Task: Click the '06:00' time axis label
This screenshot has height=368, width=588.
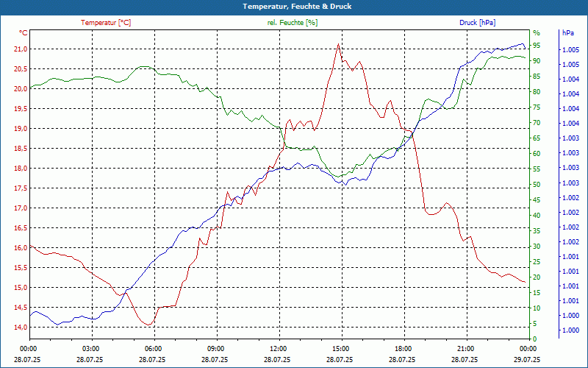Action: tap(155, 348)
